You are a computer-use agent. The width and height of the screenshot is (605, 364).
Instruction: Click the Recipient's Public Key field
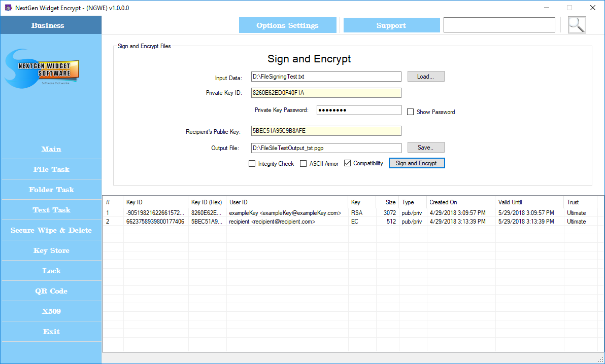pos(326,131)
